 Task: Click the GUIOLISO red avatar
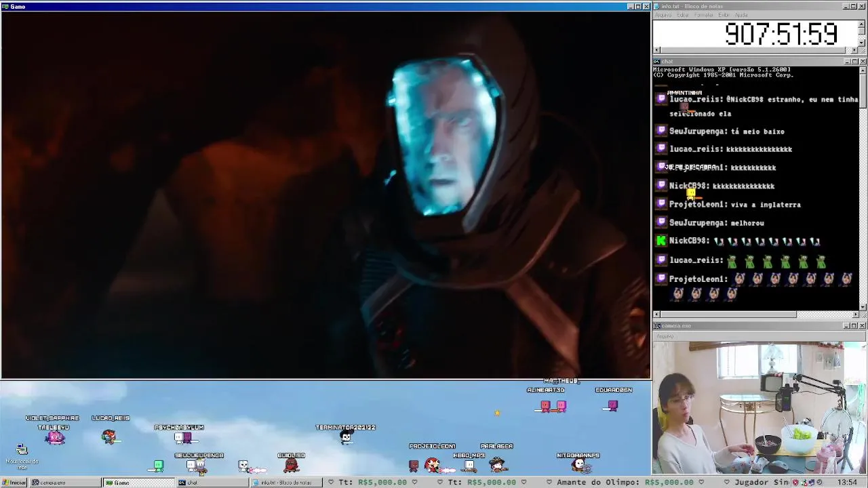pyautogui.click(x=291, y=465)
